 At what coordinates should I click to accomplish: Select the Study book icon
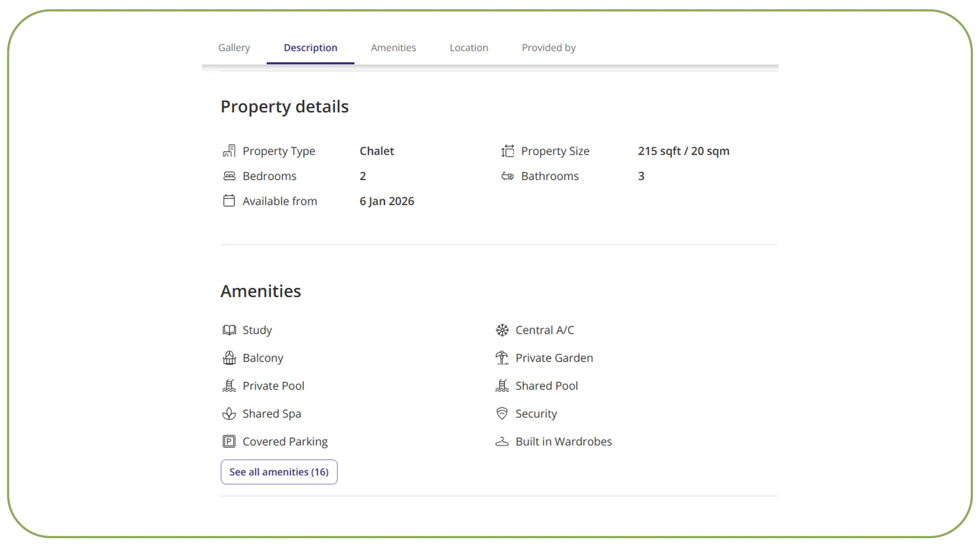click(229, 330)
